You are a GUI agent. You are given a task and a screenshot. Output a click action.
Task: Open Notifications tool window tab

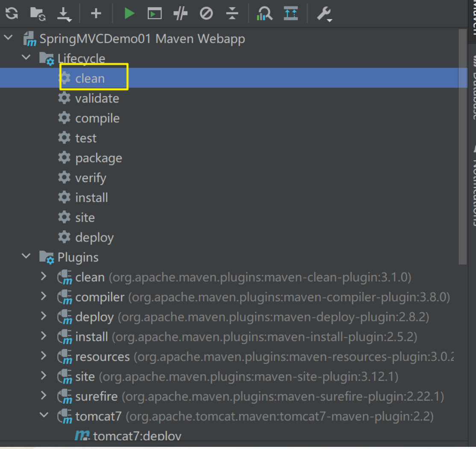click(x=472, y=187)
